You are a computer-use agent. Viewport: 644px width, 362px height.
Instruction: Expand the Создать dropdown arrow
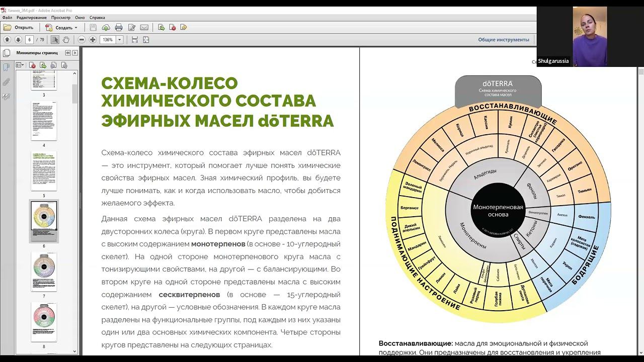tap(76, 28)
